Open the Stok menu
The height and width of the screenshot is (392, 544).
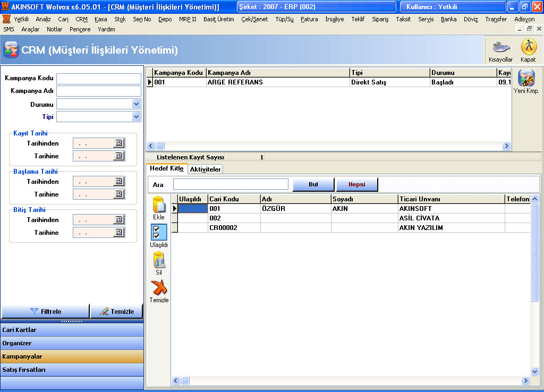[x=120, y=19]
